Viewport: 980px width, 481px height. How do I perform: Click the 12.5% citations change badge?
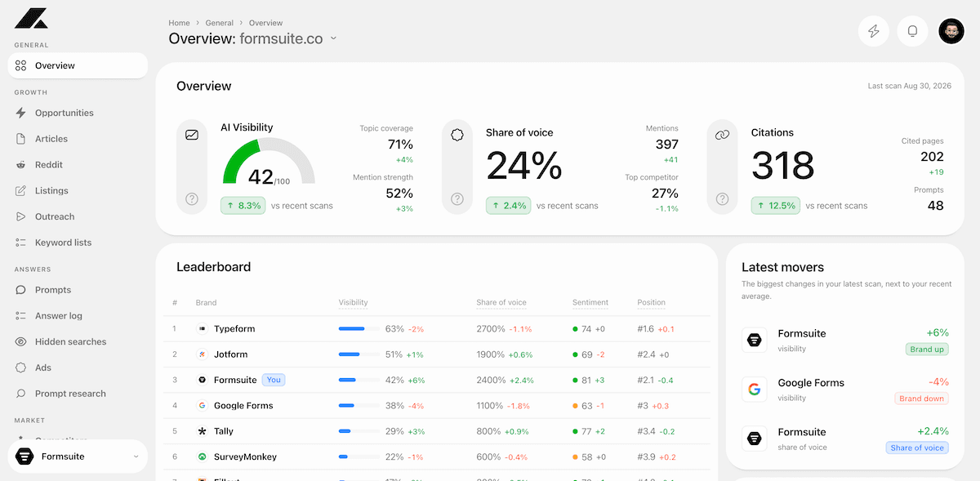tap(776, 206)
